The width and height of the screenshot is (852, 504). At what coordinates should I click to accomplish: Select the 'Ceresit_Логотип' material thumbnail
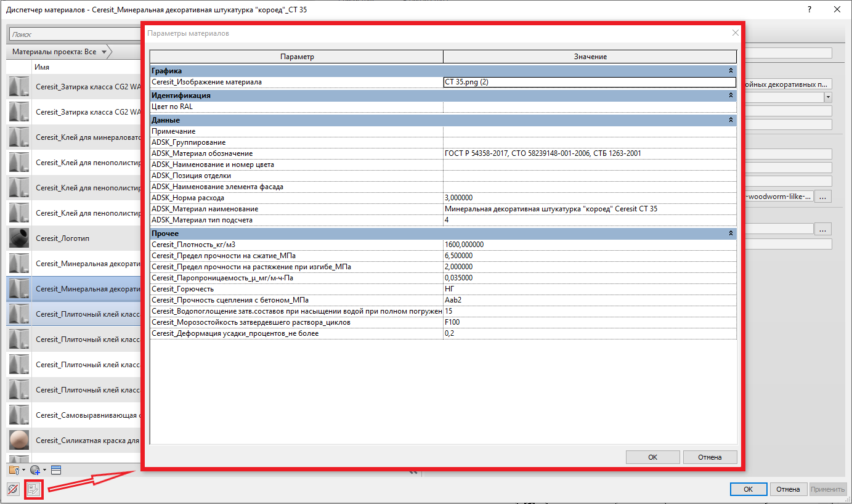(19, 238)
